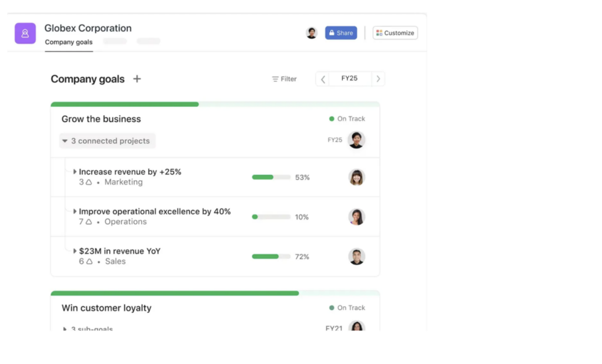Viewport: 602px width, 364px height.
Task: Open the Win customer loyalty goal title
Action: tap(106, 308)
